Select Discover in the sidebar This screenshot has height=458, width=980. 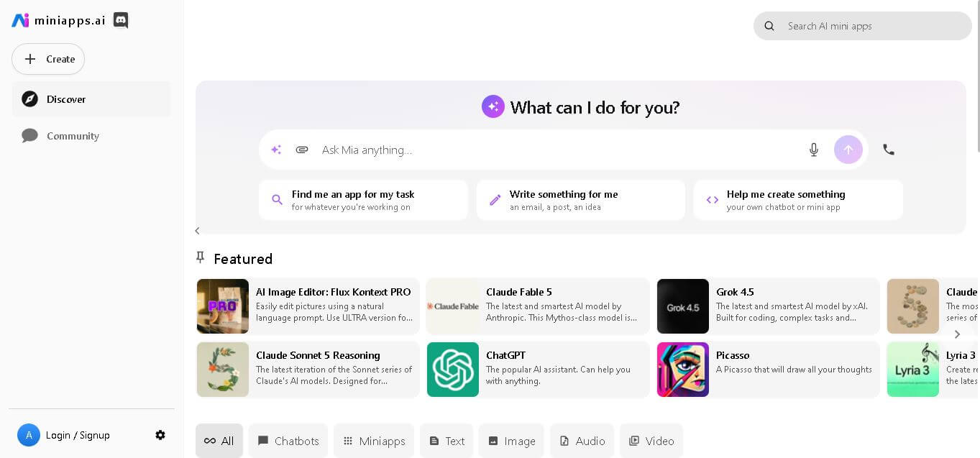pos(91,99)
